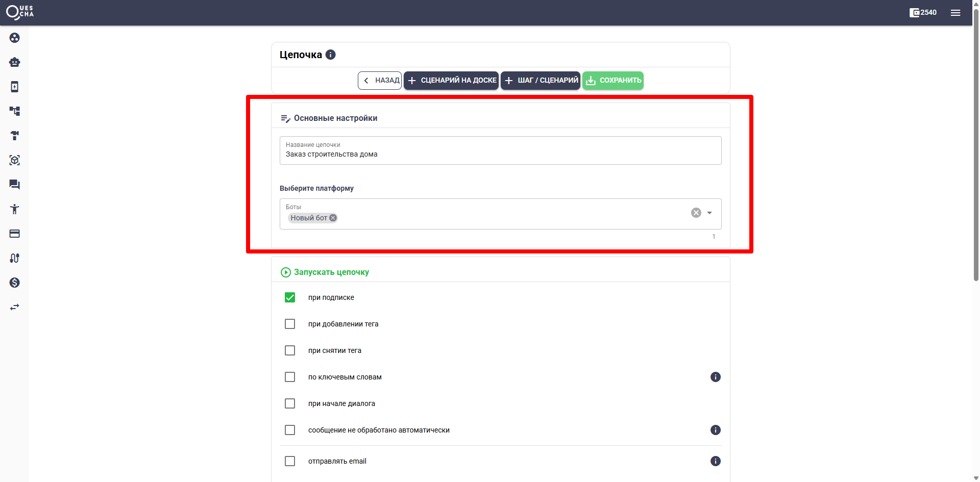Open the phone with lightning bolt sidebar icon
This screenshot has height=482, width=980.
14,87
